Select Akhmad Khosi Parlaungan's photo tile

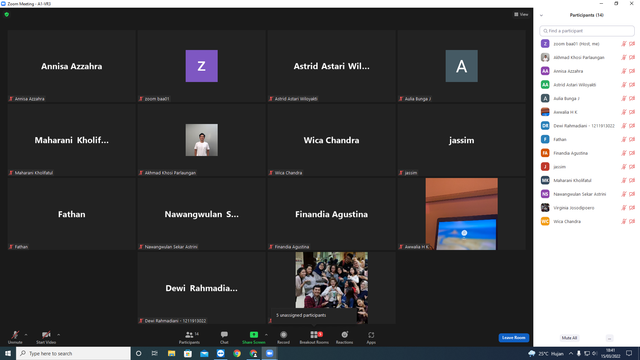click(202, 140)
